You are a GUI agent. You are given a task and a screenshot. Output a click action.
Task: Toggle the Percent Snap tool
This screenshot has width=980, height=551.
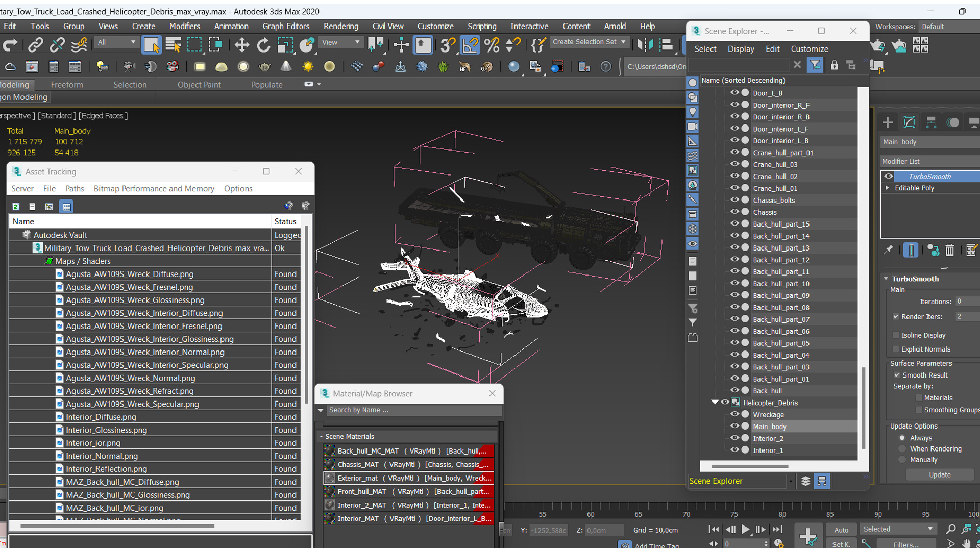[492, 45]
